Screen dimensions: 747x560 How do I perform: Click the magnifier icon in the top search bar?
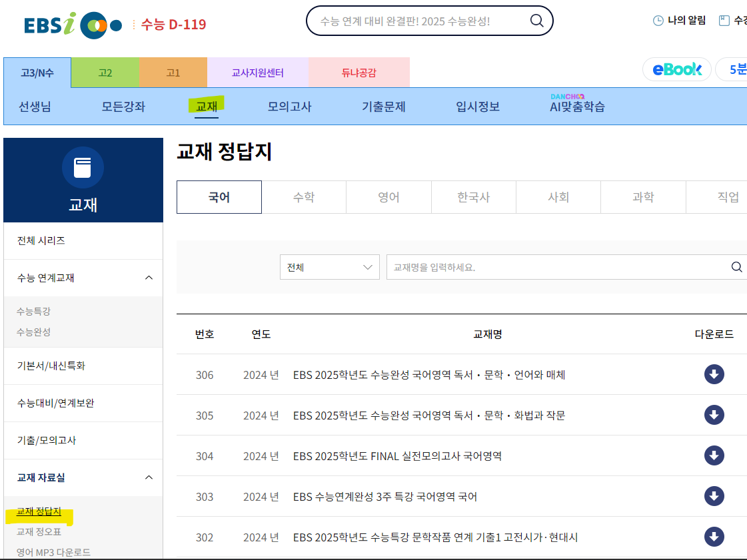point(536,21)
